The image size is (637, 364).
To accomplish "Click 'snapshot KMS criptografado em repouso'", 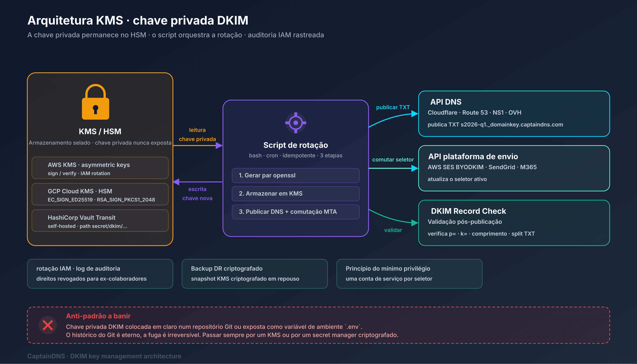I will pyautogui.click(x=245, y=279).
